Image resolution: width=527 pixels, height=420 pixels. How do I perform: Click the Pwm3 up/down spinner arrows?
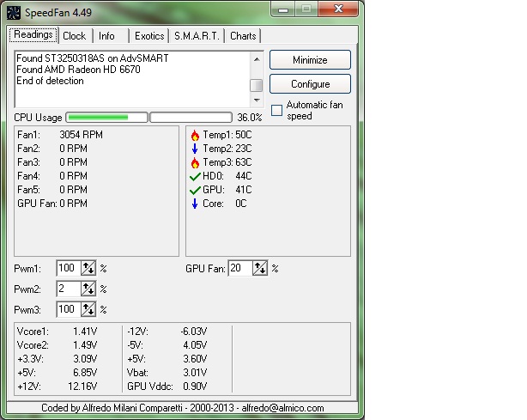click(x=88, y=309)
